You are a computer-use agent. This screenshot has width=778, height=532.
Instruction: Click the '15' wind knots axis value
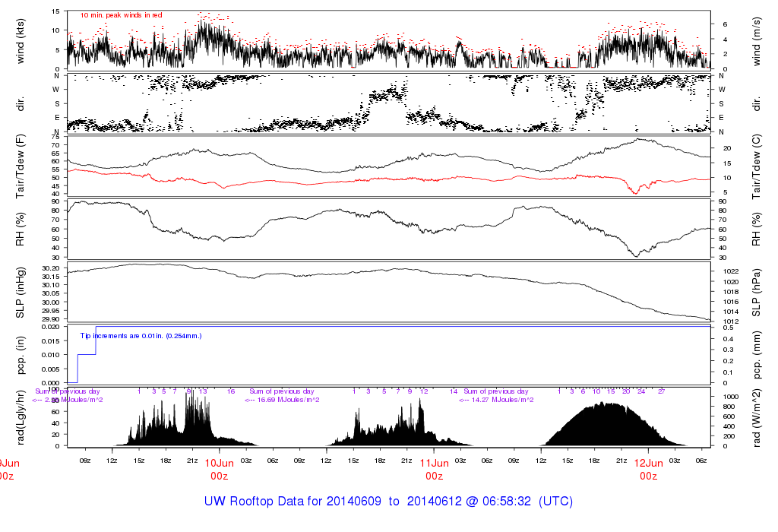point(55,11)
